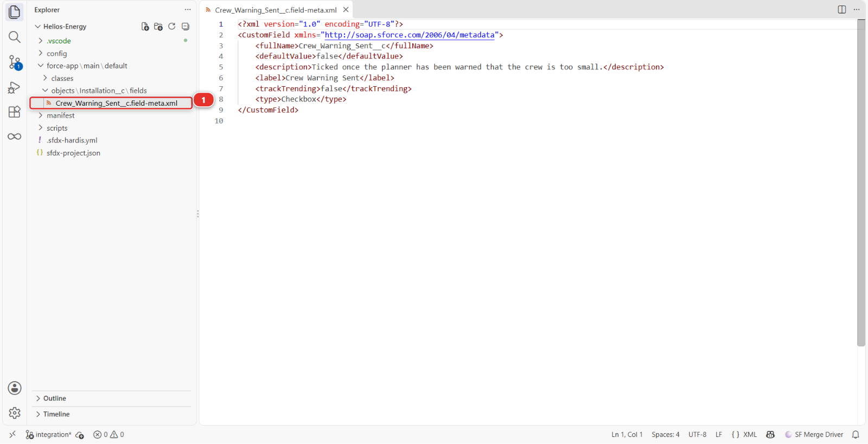The height and width of the screenshot is (444, 868).
Task: Expand the scripts folder
Action: point(57,128)
